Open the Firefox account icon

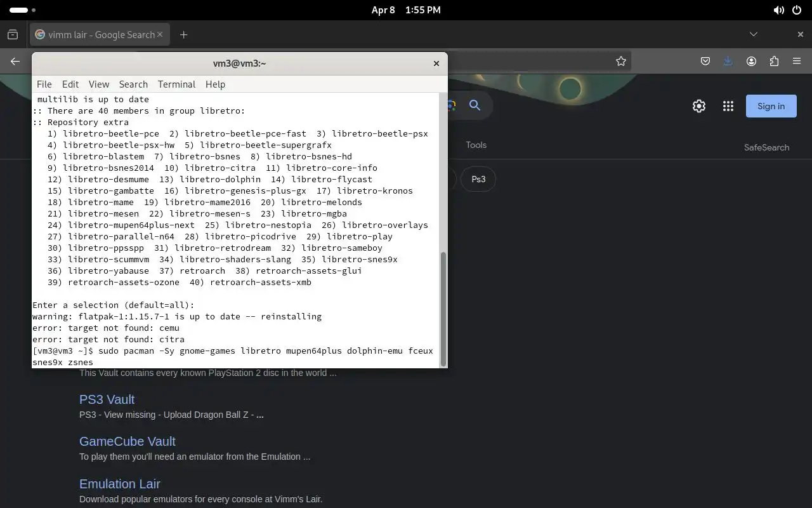(751, 61)
